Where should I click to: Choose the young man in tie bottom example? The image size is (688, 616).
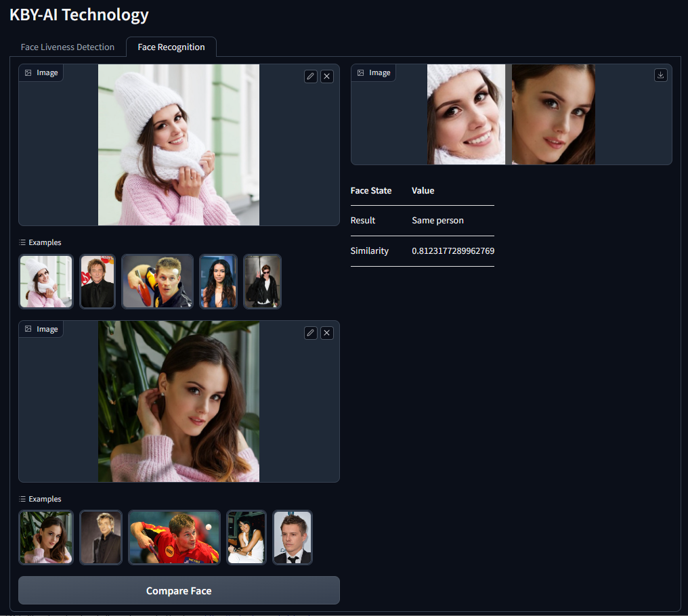[292, 537]
